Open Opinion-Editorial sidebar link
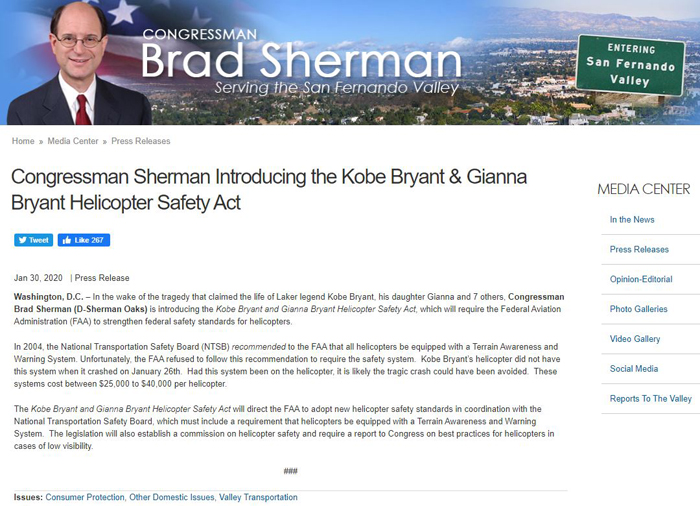The height and width of the screenshot is (506, 700). point(641,279)
